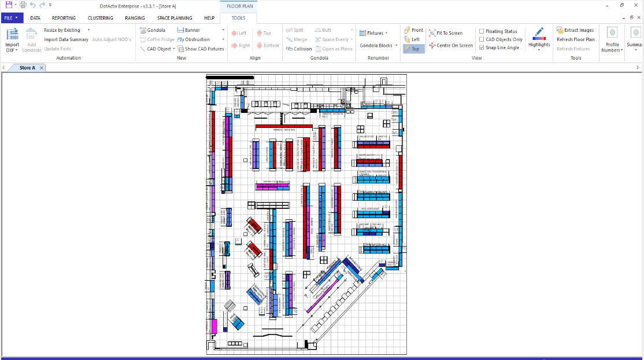Click Import Data Summary
The width and height of the screenshot is (644, 360).
point(66,39)
